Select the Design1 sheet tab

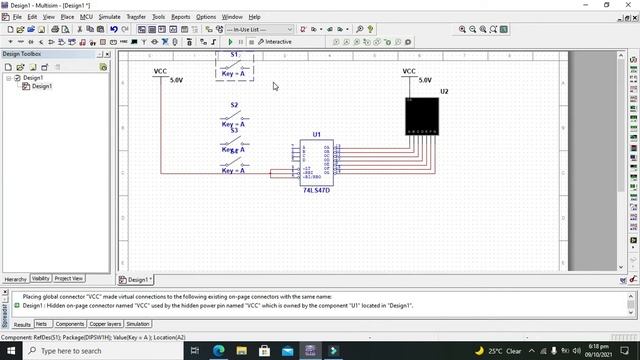tap(136, 280)
